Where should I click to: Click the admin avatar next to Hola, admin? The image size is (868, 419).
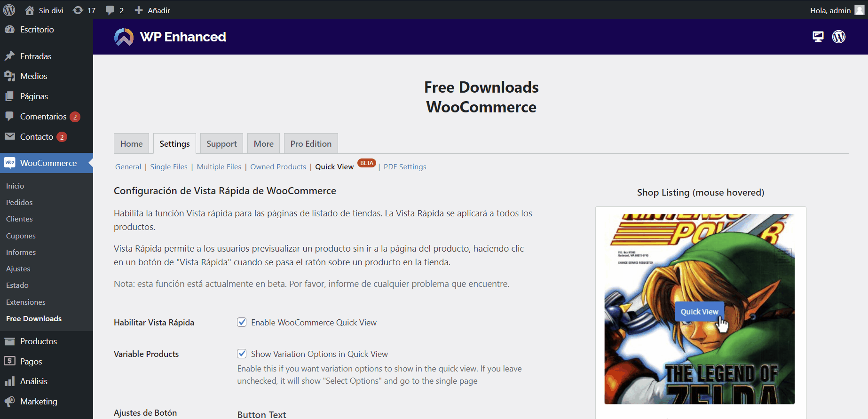point(859,10)
